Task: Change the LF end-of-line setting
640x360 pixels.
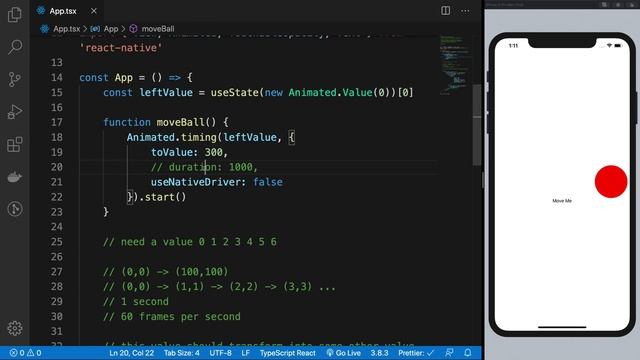Action: pyautogui.click(x=245, y=353)
